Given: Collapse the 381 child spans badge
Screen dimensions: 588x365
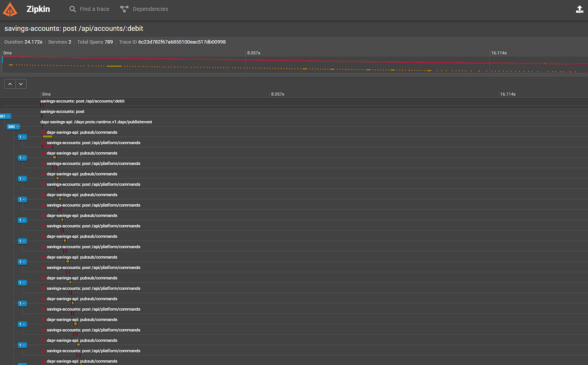Looking at the screenshot, I should coord(4,116).
